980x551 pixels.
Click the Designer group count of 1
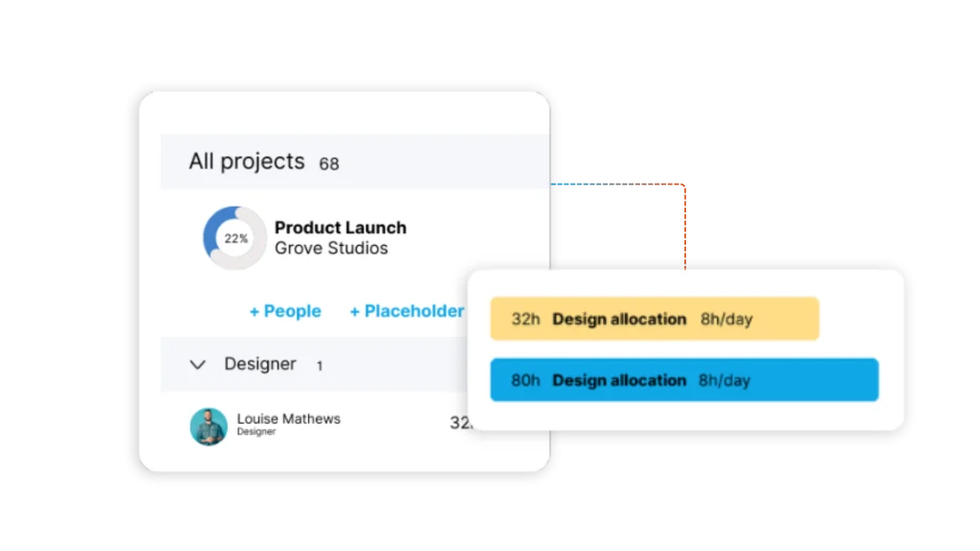click(x=320, y=365)
